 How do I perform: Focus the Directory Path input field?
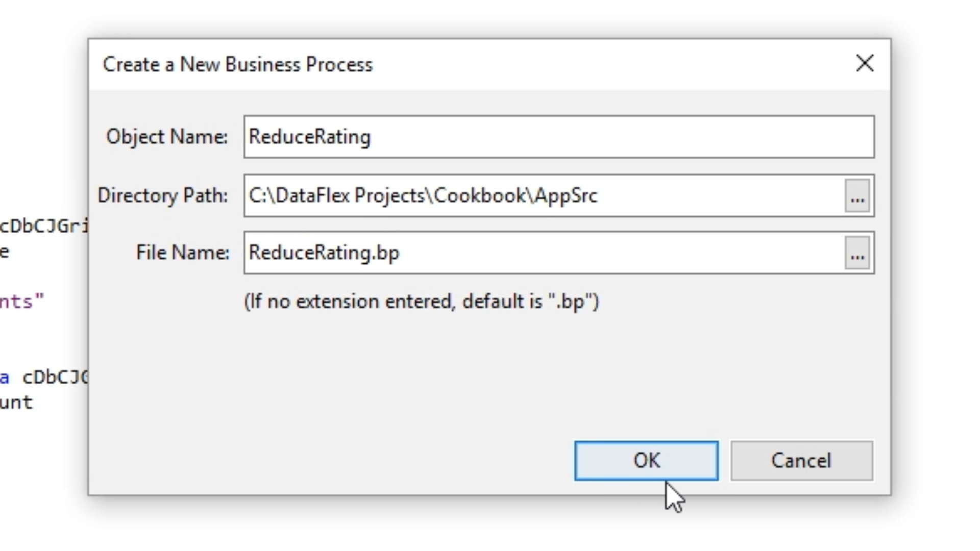543,195
